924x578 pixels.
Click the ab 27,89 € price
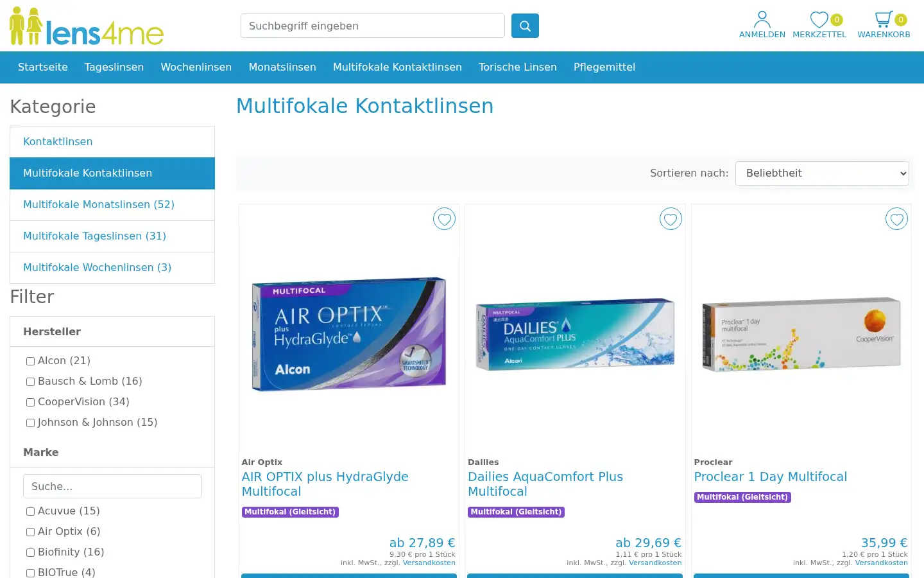click(x=422, y=543)
